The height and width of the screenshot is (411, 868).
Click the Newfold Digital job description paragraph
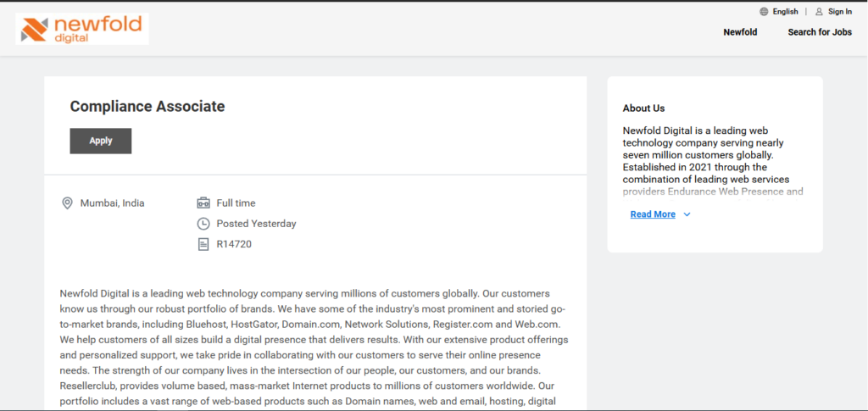pos(314,347)
